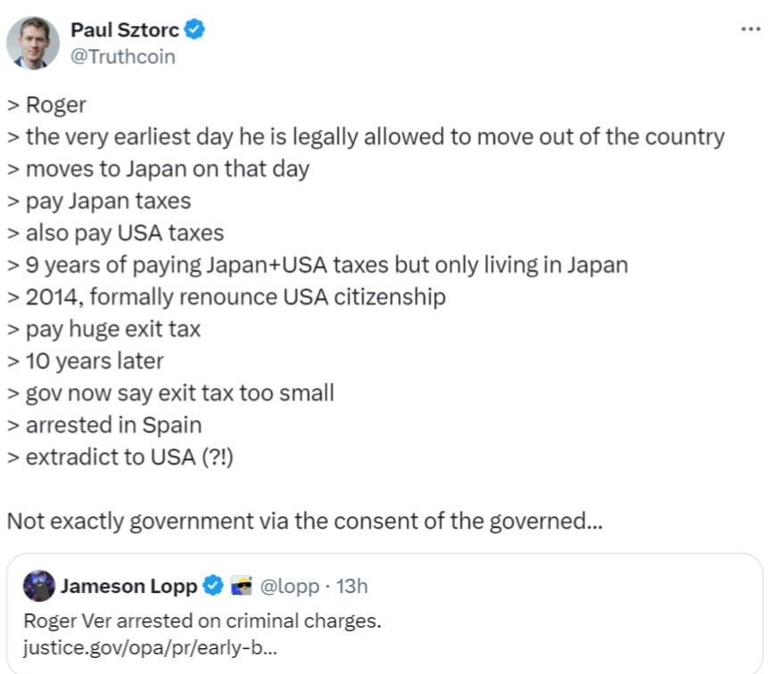Click the Jameson Lopp display name

click(x=129, y=586)
